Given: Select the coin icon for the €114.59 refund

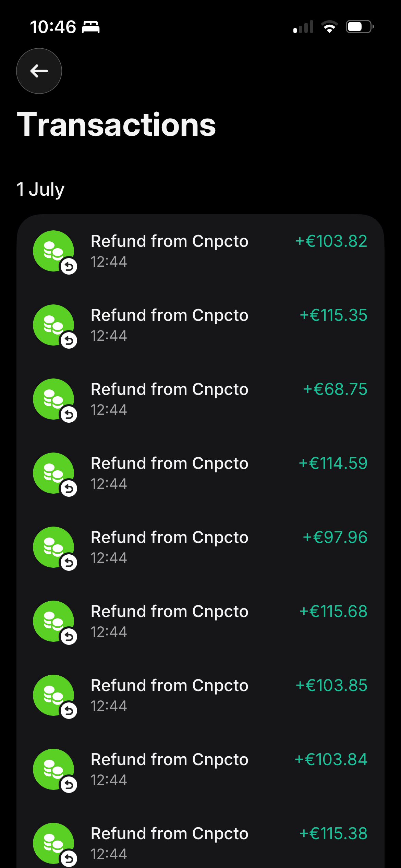Looking at the screenshot, I should pos(53,473).
